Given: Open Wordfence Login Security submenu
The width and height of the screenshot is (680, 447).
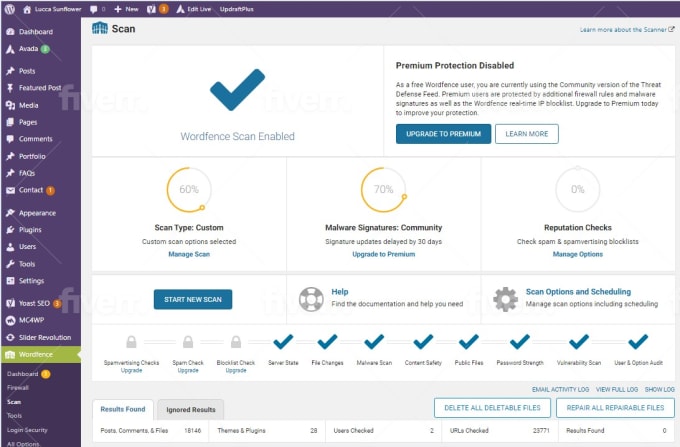Looking at the screenshot, I should click(x=27, y=430).
